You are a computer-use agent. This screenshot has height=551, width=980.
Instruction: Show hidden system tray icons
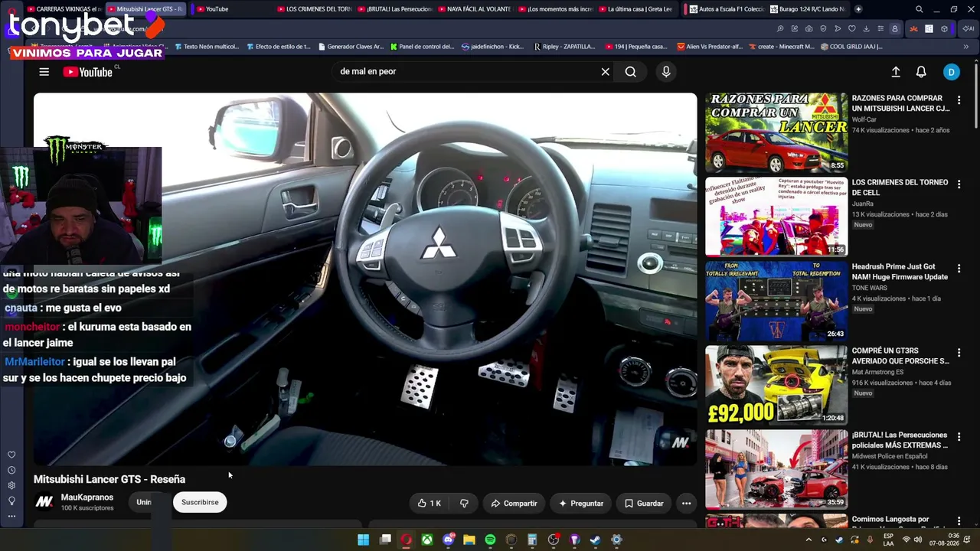(808, 540)
